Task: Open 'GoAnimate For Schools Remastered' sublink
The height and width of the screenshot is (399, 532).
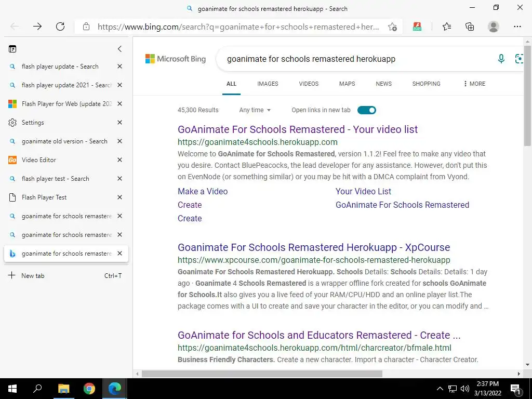Action: 402,205
